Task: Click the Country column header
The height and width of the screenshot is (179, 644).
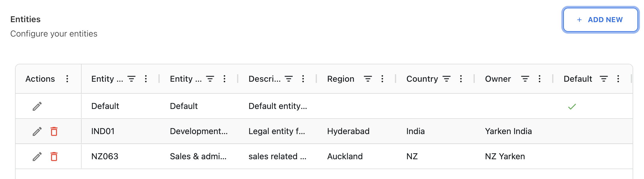Action: 422,79
